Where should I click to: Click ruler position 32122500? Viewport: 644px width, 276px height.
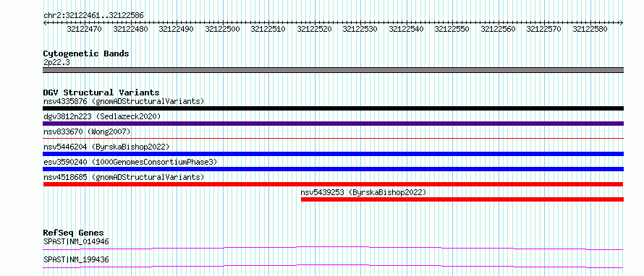tap(222, 29)
